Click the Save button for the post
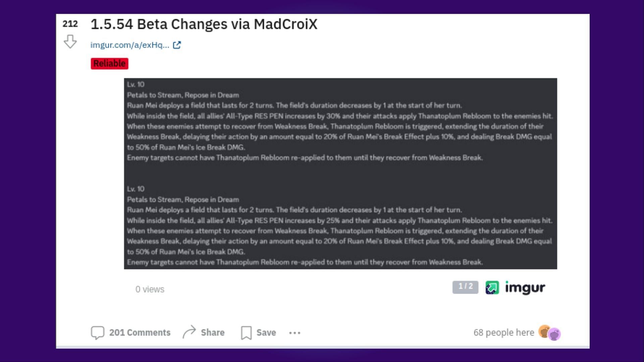This screenshot has width=644, height=362. tap(259, 333)
